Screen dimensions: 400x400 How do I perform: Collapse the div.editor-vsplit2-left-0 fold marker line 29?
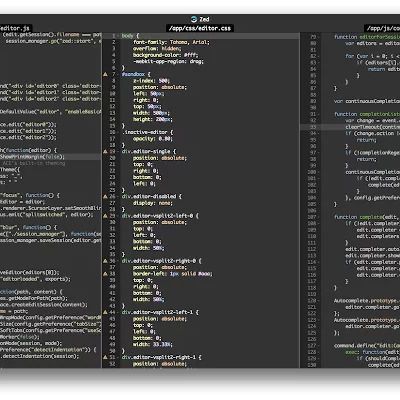pos(118,216)
